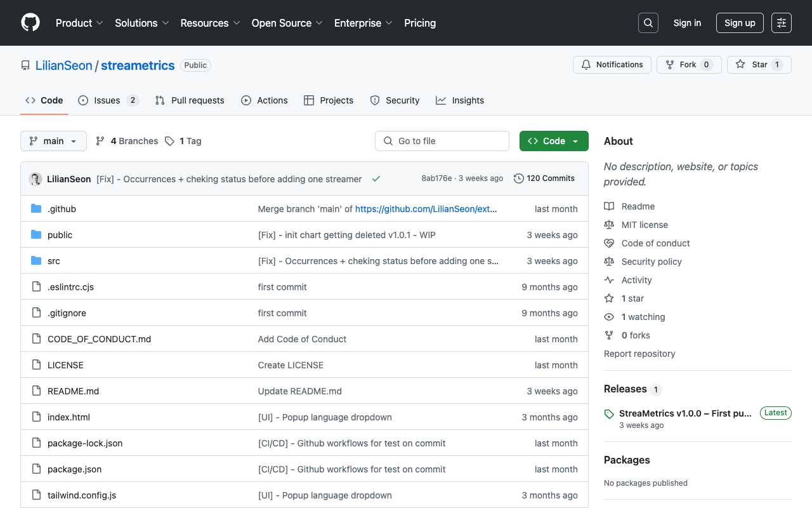
Task: Click the GitHub logo in the navbar
Action: click(x=30, y=22)
